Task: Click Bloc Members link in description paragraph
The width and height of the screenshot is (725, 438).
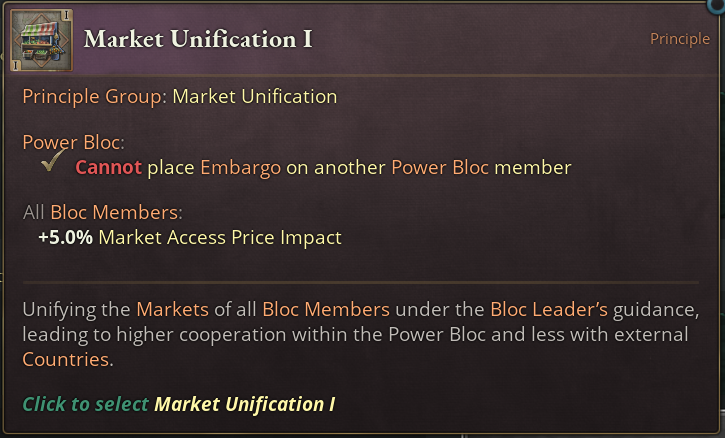Action: coord(325,309)
